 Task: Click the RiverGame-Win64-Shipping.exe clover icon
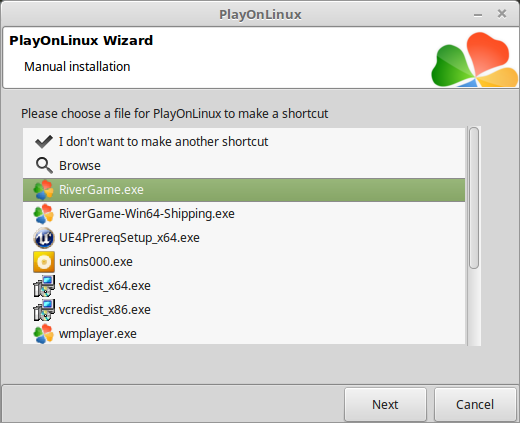tap(44, 214)
